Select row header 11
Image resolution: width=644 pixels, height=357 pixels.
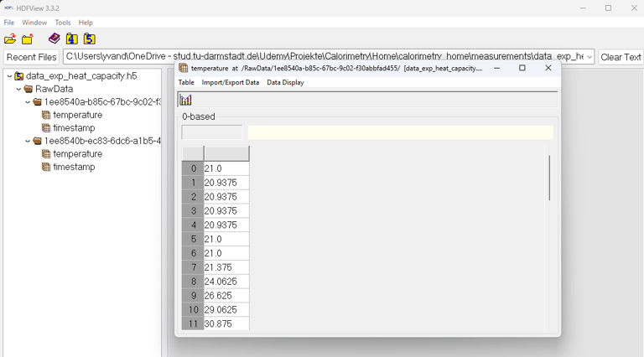click(193, 323)
